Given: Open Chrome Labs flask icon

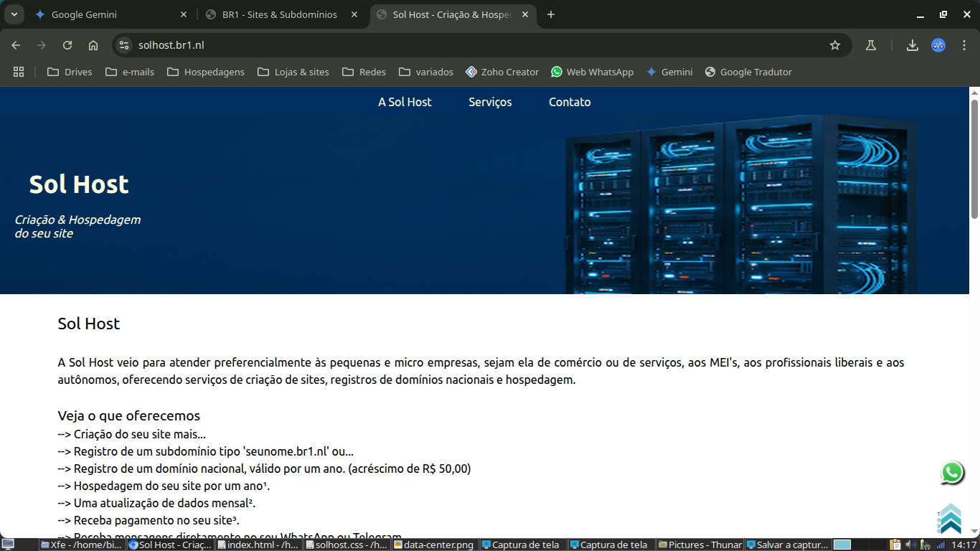Looking at the screenshot, I should [x=871, y=45].
